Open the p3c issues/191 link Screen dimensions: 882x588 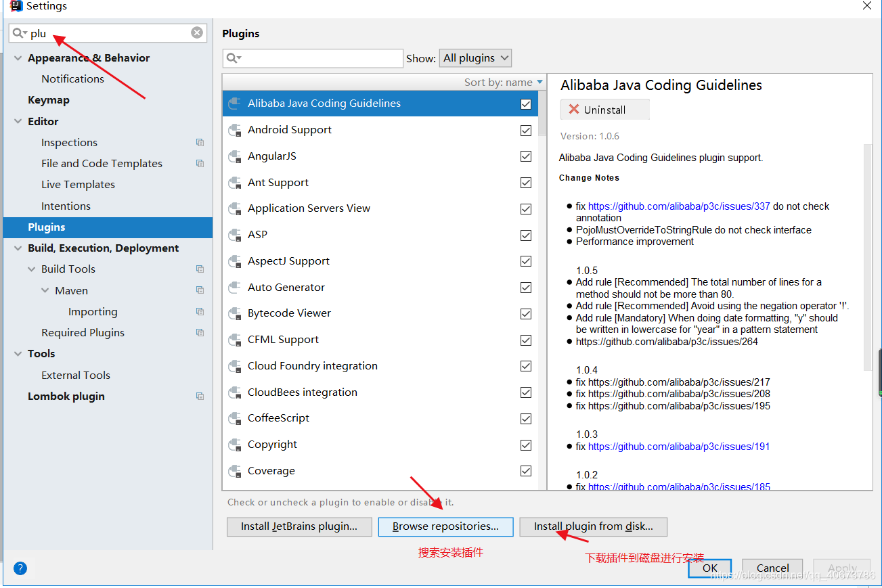click(679, 447)
